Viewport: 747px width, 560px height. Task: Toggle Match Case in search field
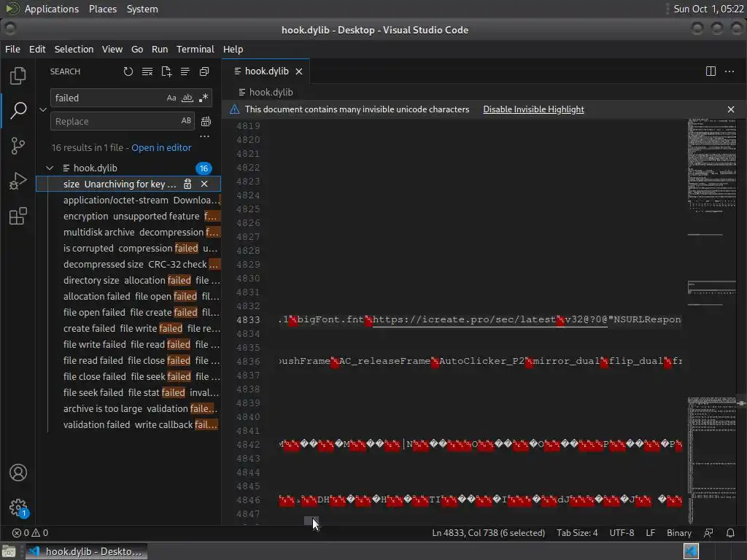tap(171, 98)
